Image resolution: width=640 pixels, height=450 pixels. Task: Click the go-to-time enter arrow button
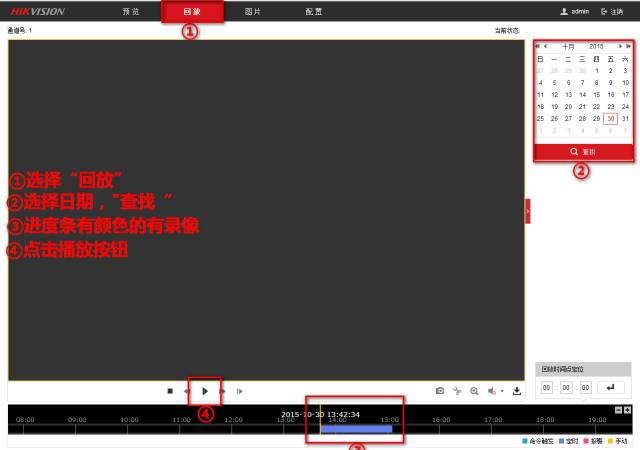point(609,388)
